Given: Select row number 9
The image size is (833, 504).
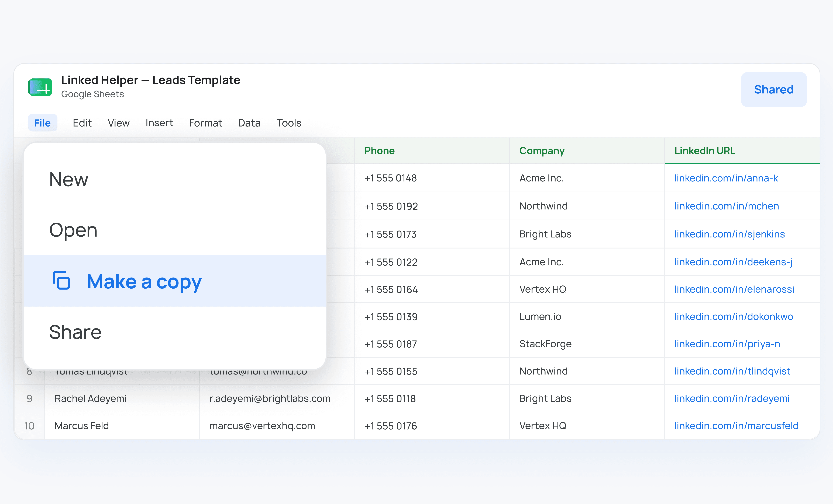Looking at the screenshot, I should pyautogui.click(x=29, y=399).
